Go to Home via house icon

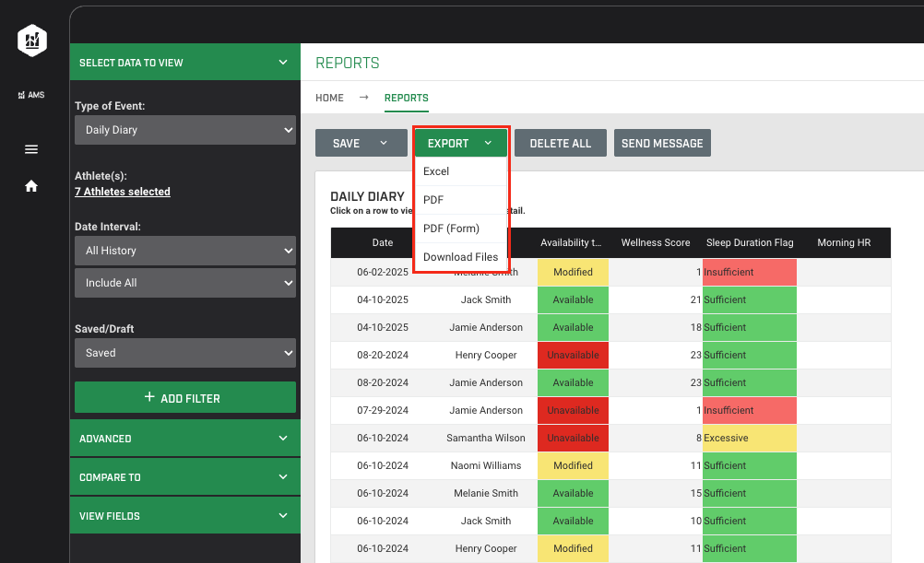(31, 186)
